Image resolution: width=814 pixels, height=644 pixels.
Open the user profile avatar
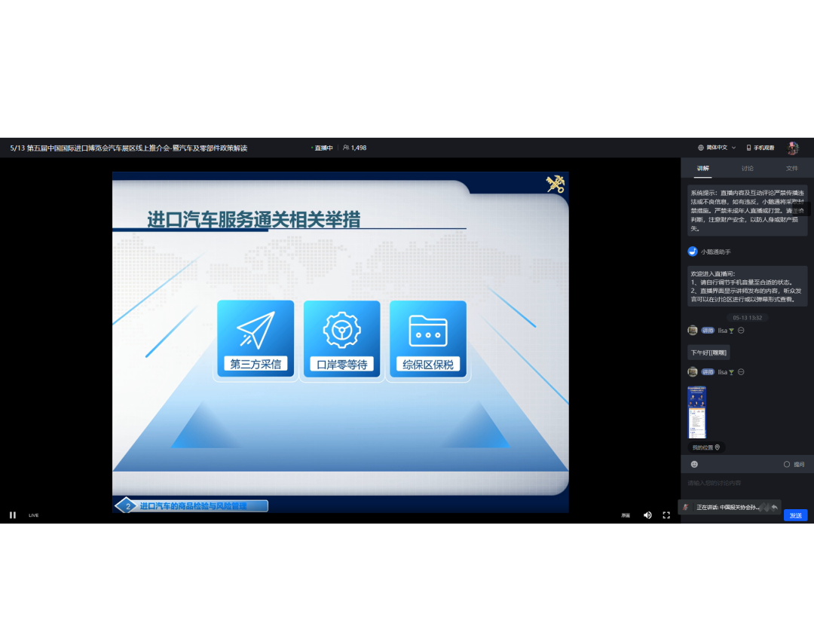pyautogui.click(x=793, y=148)
